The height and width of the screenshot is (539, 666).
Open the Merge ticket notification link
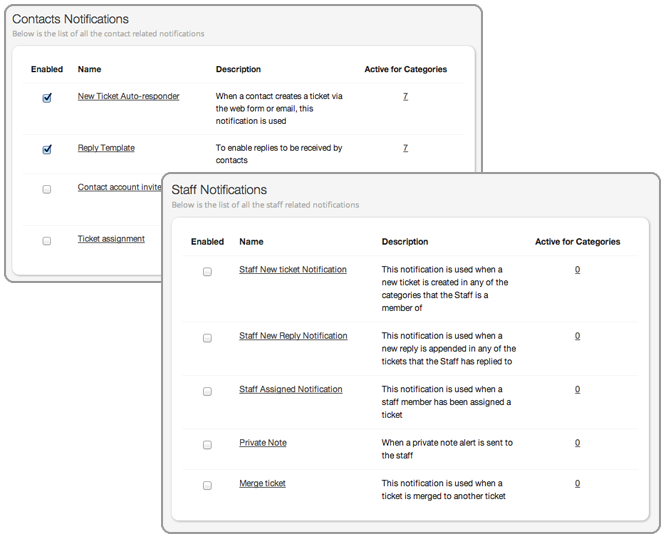point(262,483)
